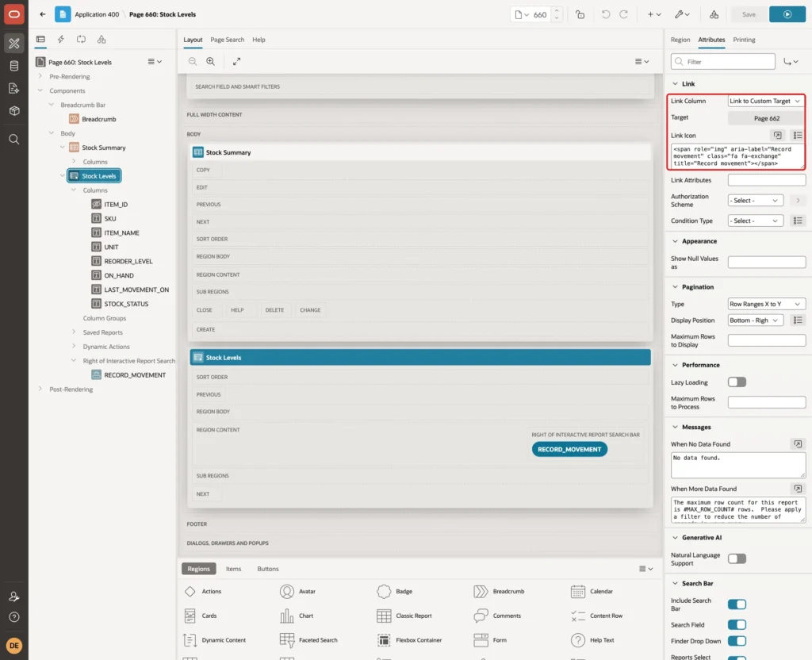Go back using the left arrow
The height and width of the screenshot is (660, 812).
tap(43, 14)
